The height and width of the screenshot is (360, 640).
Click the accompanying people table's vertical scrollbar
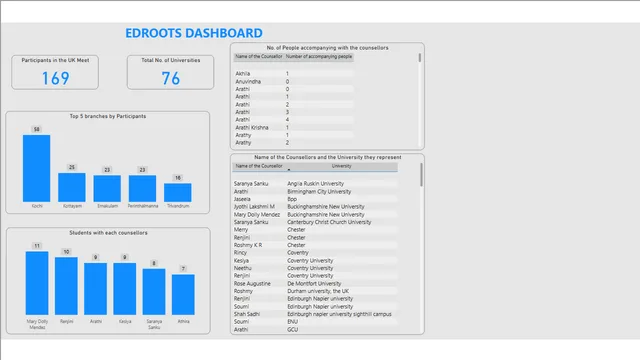(420, 58)
